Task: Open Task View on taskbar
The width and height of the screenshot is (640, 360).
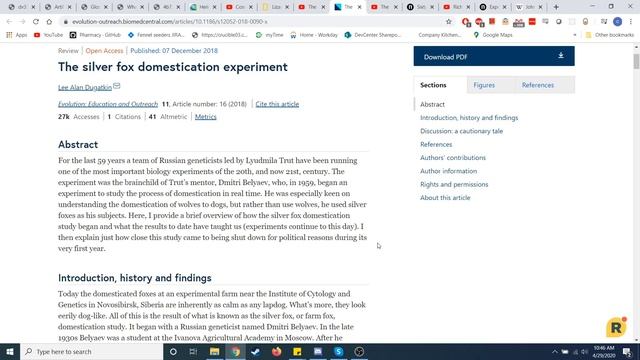Action: [x=193, y=351]
